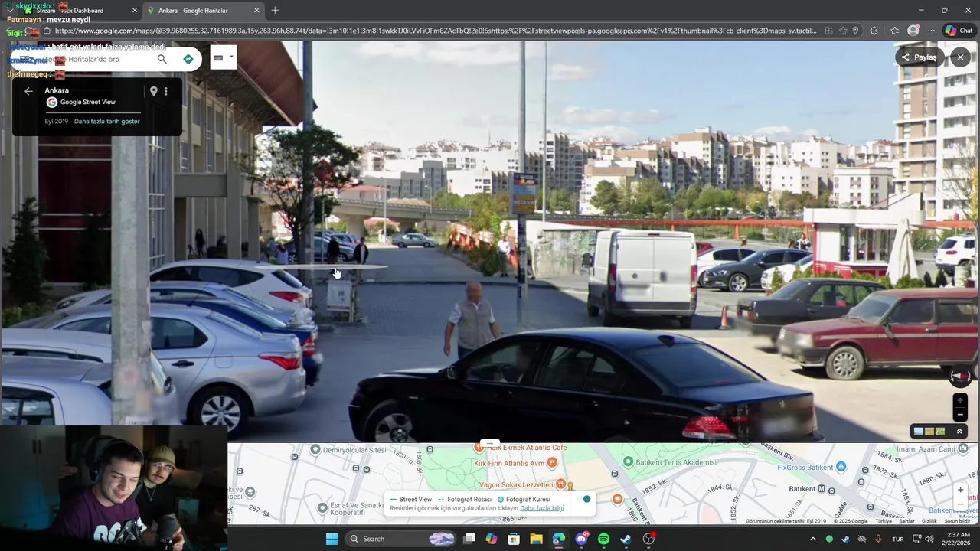This screenshot has height=551, width=980.
Task: Close the Ankara - Google Haritalar tab
Action: pos(256,11)
